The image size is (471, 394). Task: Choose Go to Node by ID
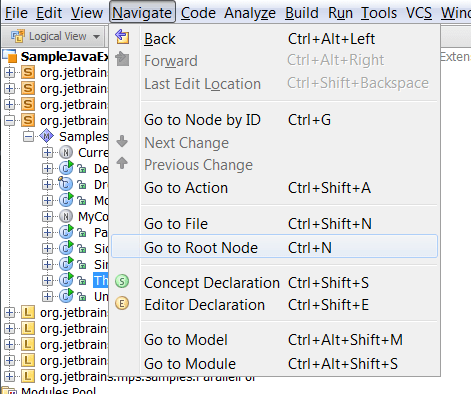tap(274, 120)
